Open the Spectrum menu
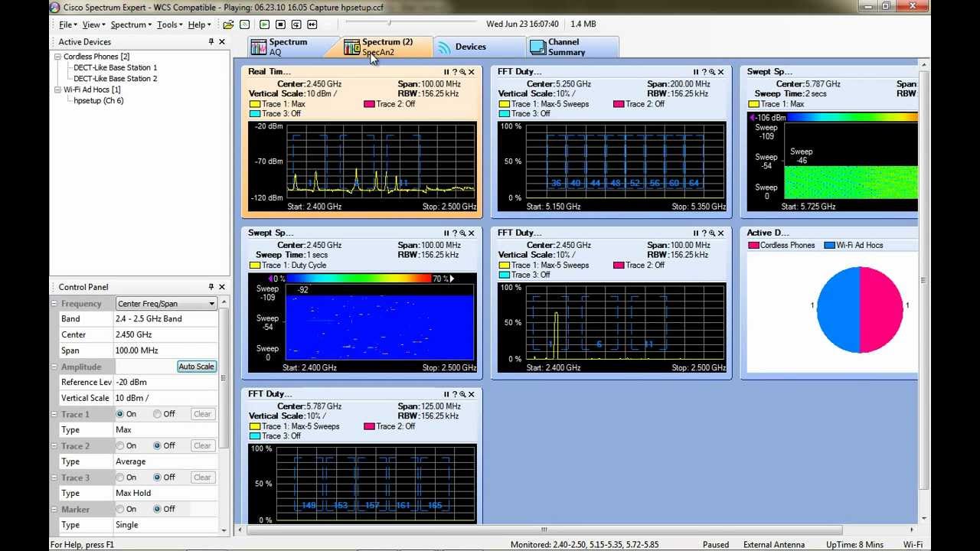The image size is (980, 551). click(131, 24)
